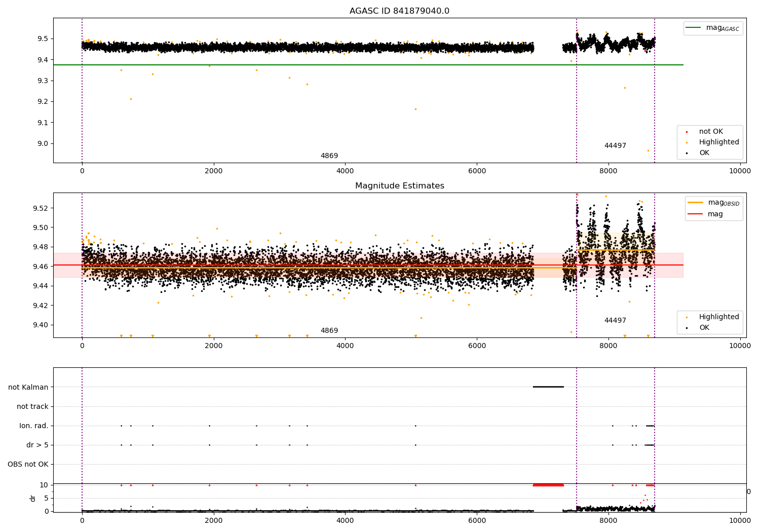Click 'OK' entry in Magnitude Estimates legend
The height and width of the screenshot is (532, 760).
(704, 328)
